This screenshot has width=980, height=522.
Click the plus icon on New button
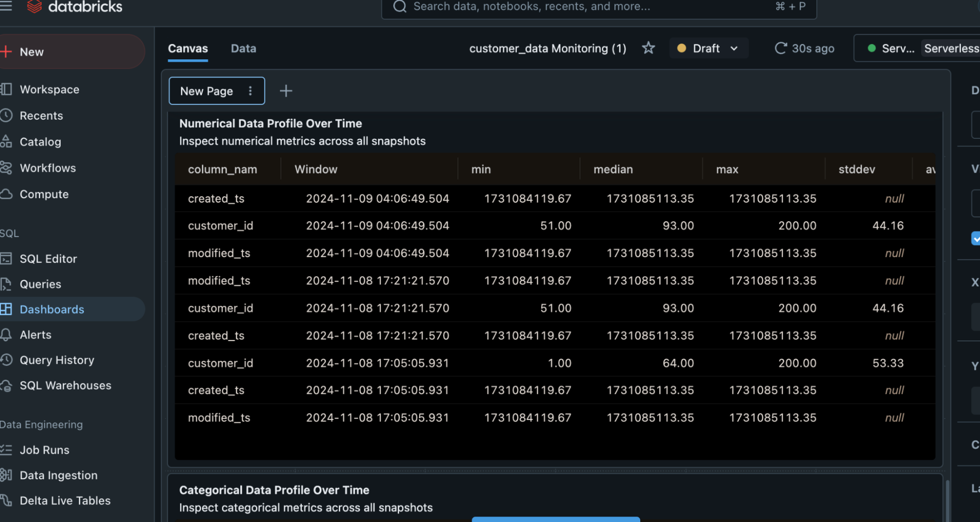coord(6,52)
